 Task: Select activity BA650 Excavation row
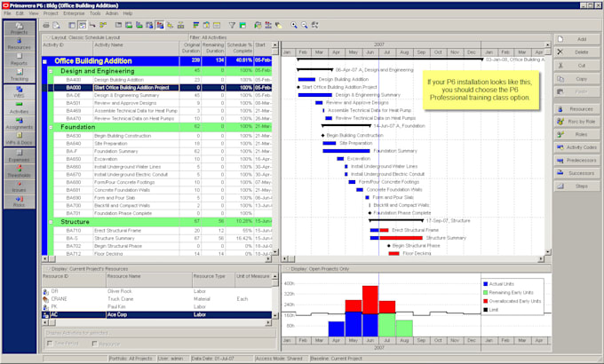click(163, 159)
